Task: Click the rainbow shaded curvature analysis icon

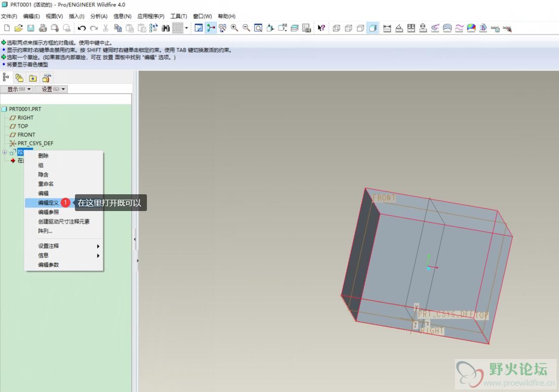Action: (471, 28)
